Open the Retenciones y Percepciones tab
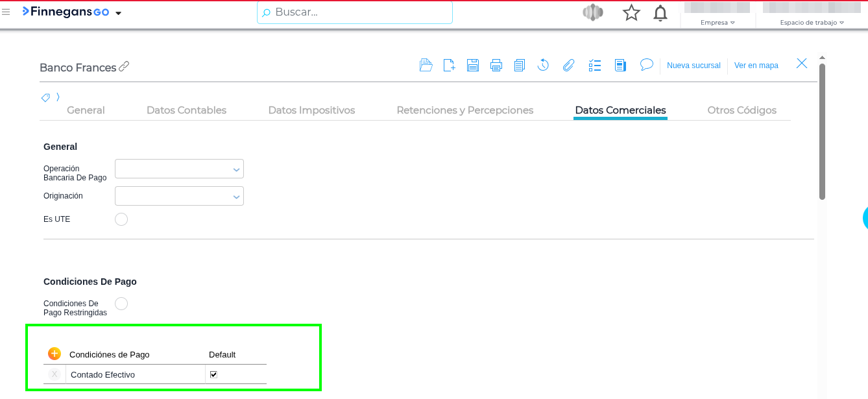This screenshot has width=868, height=399. pyautogui.click(x=464, y=110)
